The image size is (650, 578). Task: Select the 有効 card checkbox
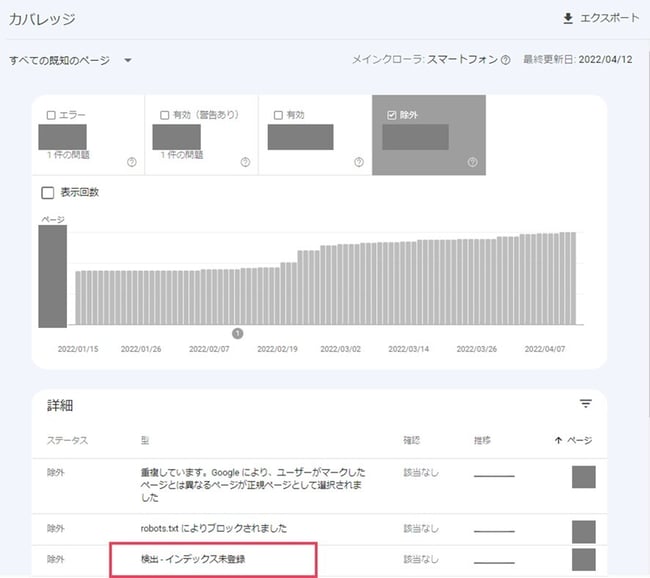[278, 115]
